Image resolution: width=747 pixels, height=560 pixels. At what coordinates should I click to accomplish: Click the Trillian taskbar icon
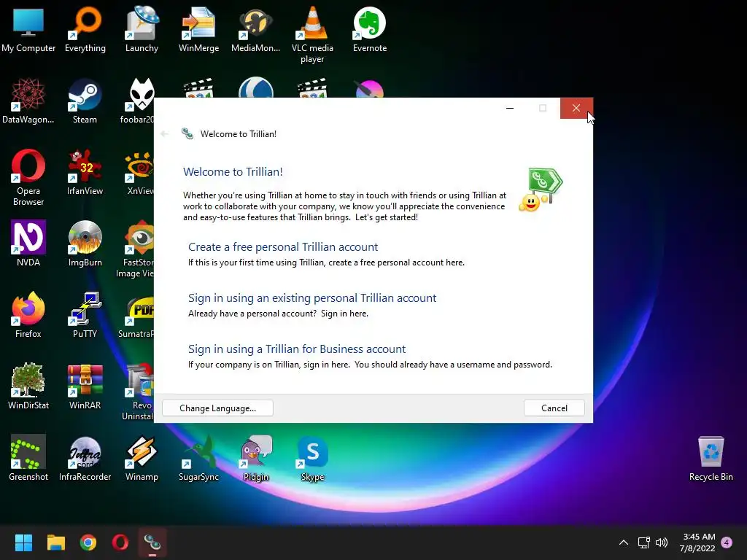coord(152,542)
